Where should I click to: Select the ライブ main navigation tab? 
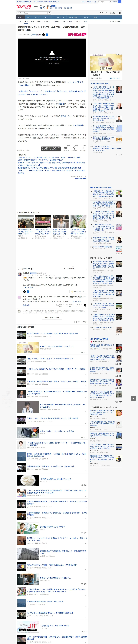pos(37,17)
